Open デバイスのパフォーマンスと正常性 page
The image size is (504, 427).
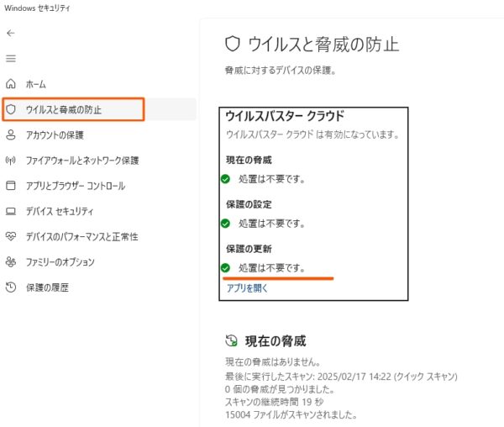pyautogui.click(x=82, y=237)
